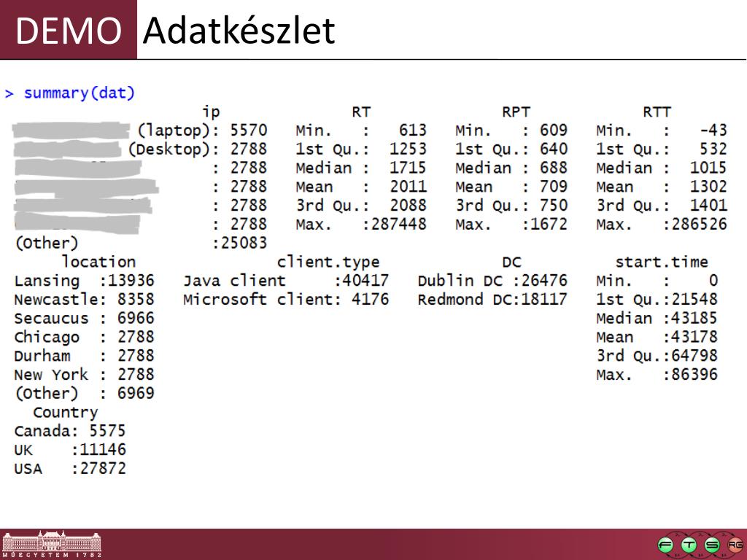This screenshot has height=560, width=747.
Task: Select start.time mean value 43178
Action: pos(694,337)
